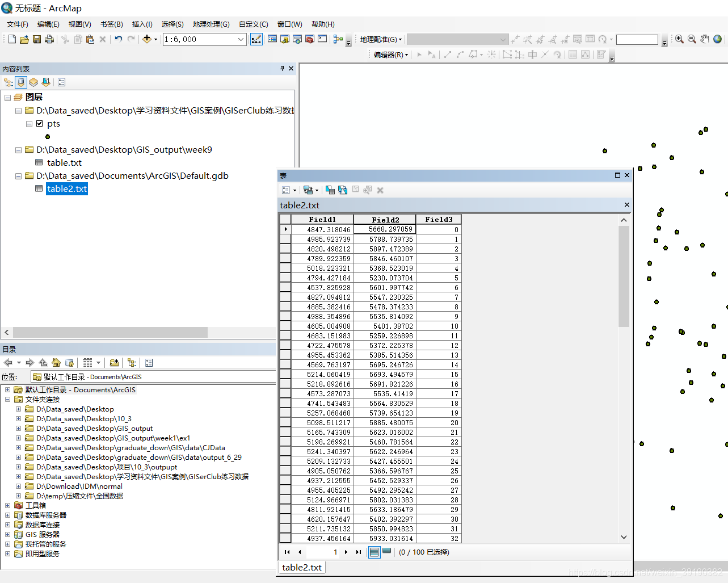Select the Pan hand tool

pyautogui.click(x=705, y=39)
